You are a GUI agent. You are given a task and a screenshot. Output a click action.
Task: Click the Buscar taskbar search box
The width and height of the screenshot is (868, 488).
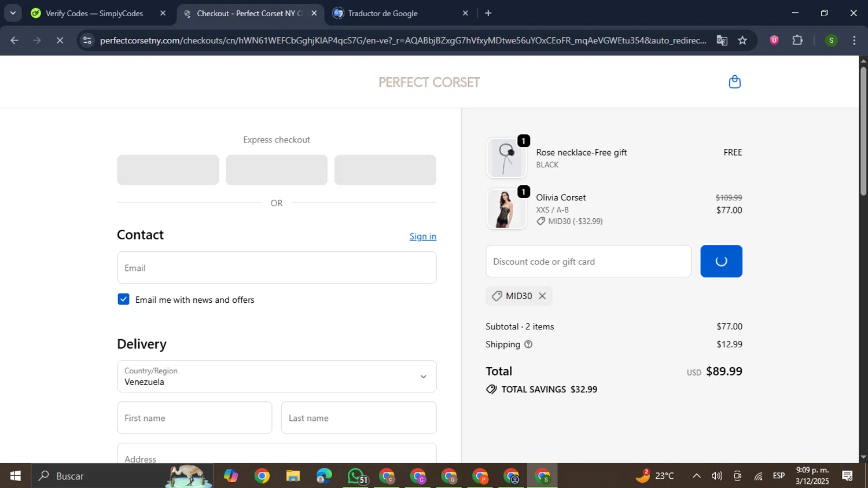122,476
